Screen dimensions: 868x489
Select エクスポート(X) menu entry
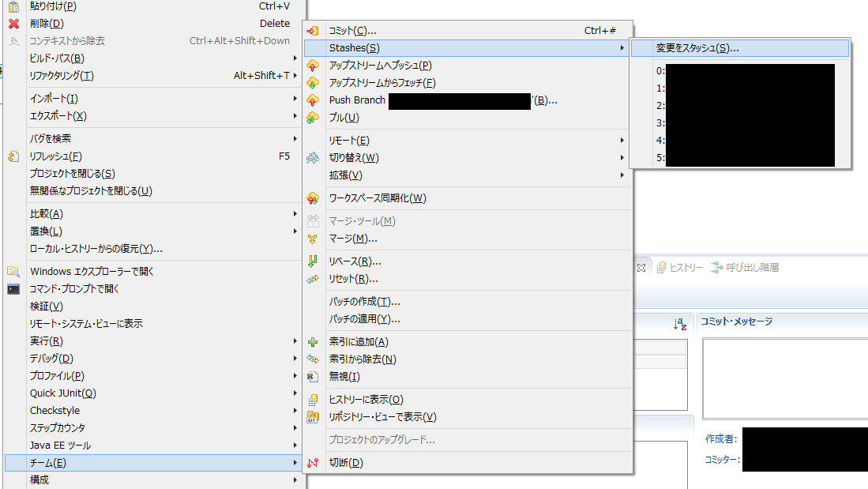coord(153,116)
